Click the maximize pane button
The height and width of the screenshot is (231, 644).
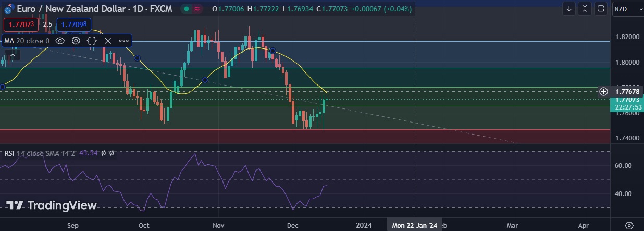tap(600, 9)
